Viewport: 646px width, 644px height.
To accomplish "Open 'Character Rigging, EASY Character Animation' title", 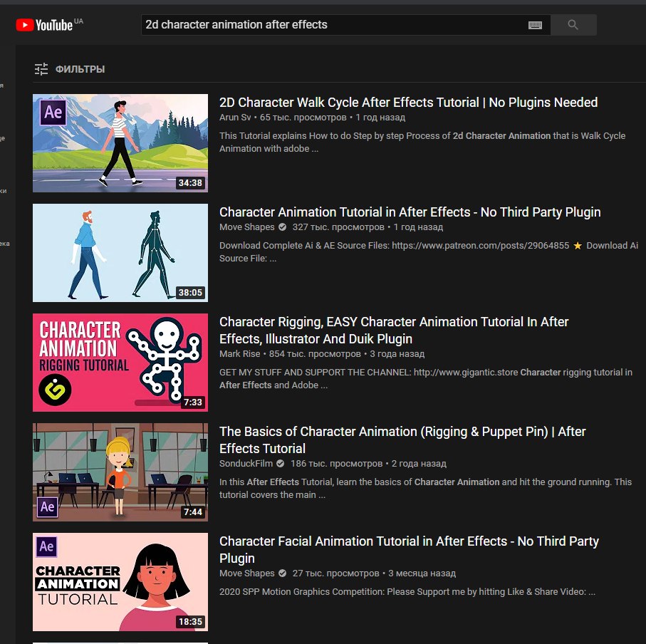I will coord(394,330).
